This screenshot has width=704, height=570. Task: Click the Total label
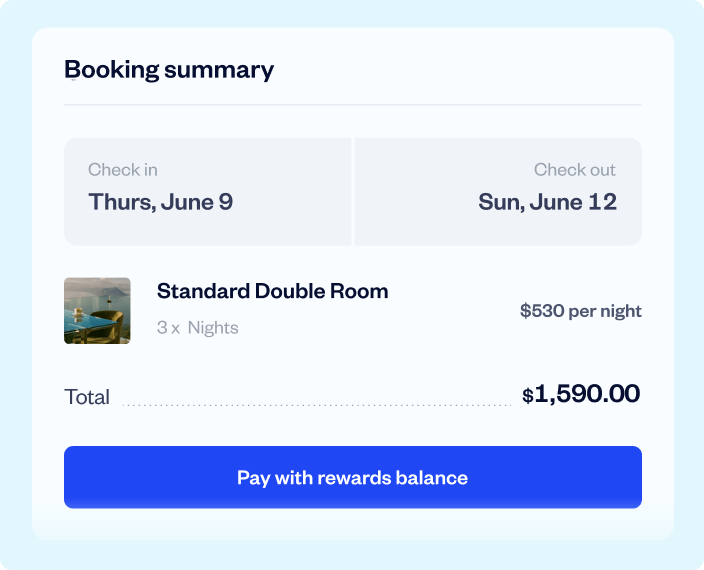87,396
